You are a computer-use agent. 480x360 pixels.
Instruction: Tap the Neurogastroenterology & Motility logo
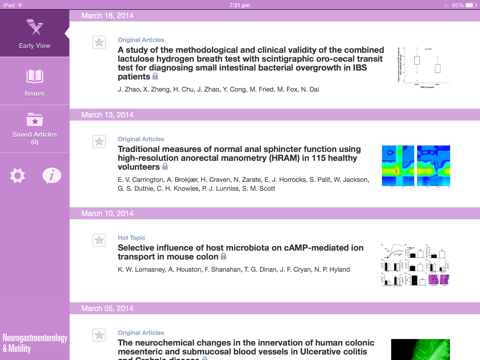click(x=35, y=343)
